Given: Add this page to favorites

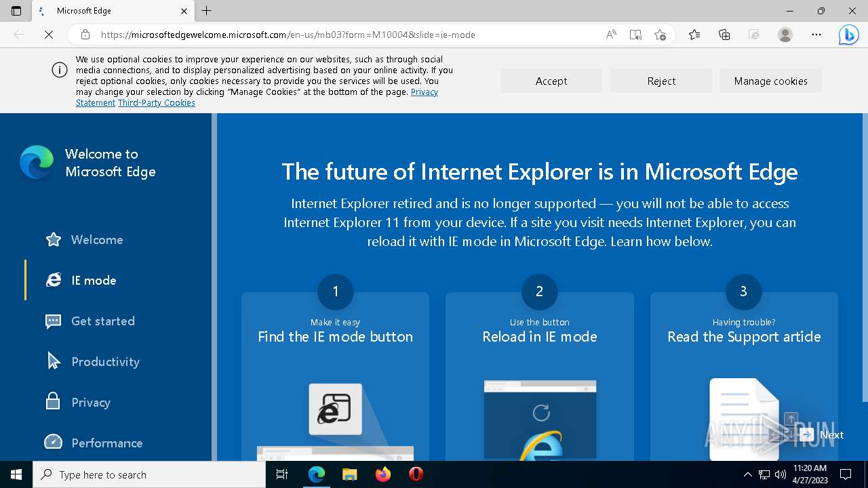Looking at the screenshot, I should [660, 35].
